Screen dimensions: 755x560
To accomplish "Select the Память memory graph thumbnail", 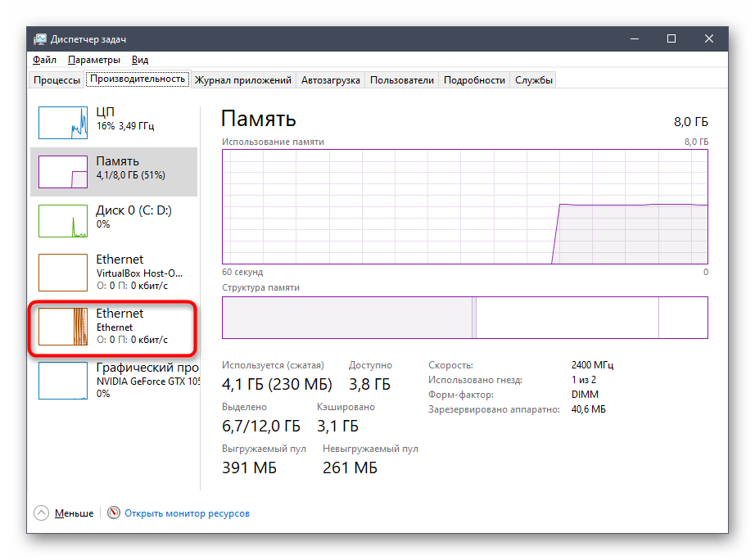I will [x=63, y=172].
